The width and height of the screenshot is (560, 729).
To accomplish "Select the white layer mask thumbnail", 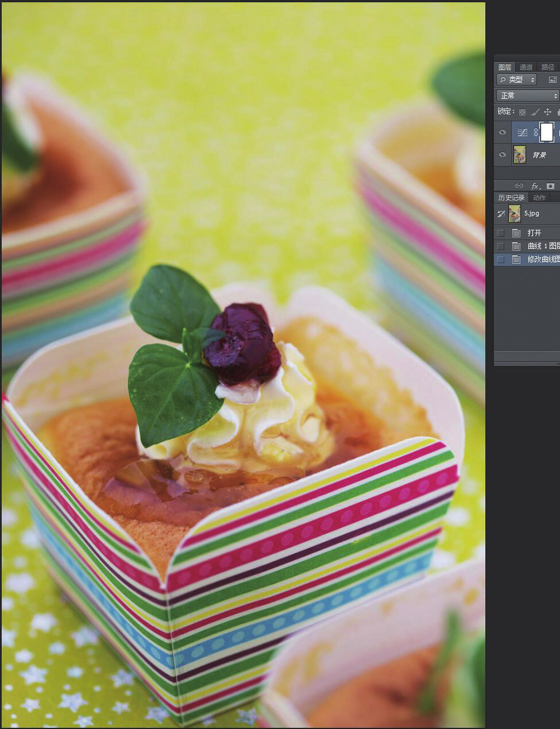I will [x=547, y=132].
